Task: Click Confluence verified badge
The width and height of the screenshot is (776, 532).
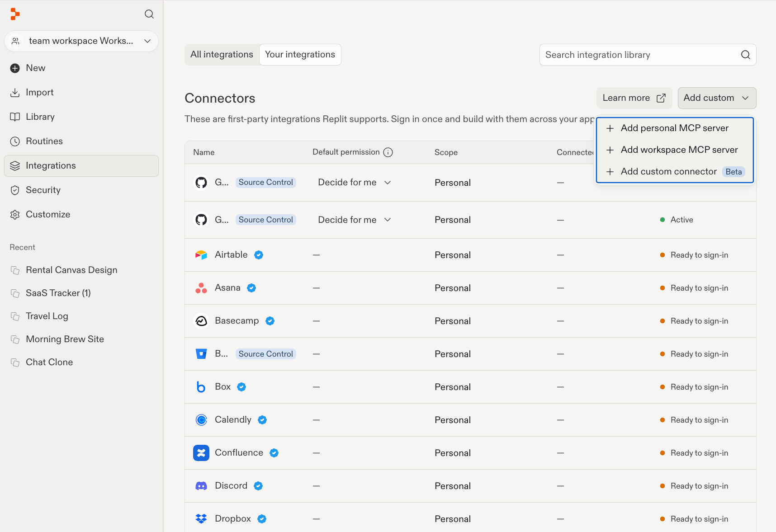Action: tap(274, 453)
